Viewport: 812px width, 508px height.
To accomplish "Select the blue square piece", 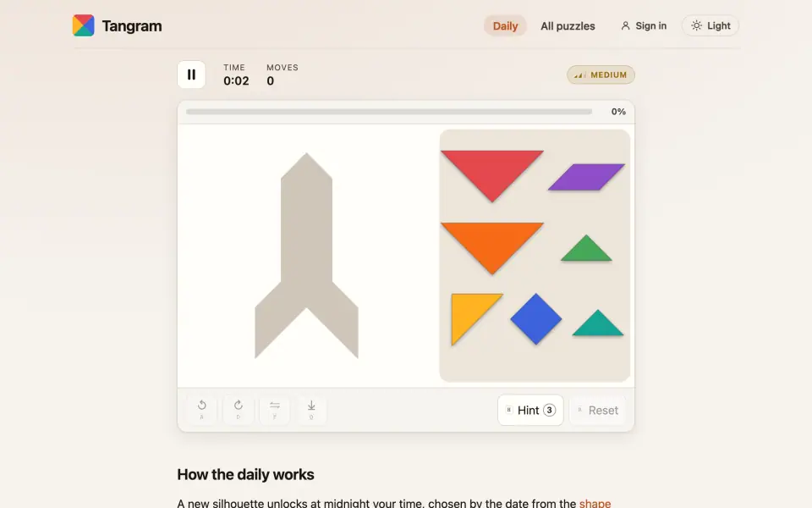I will click(x=536, y=319).
